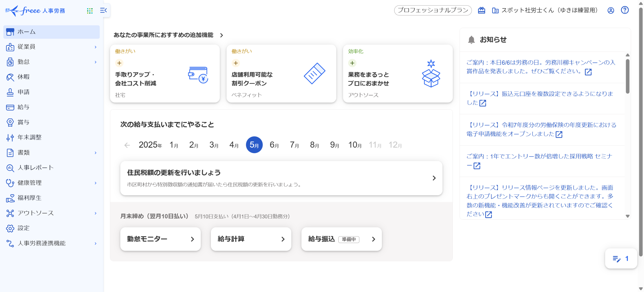The image size is (644, 292).
Task: Open the 住民税額の更新を行いましょう task card
Action: [281, 178]
